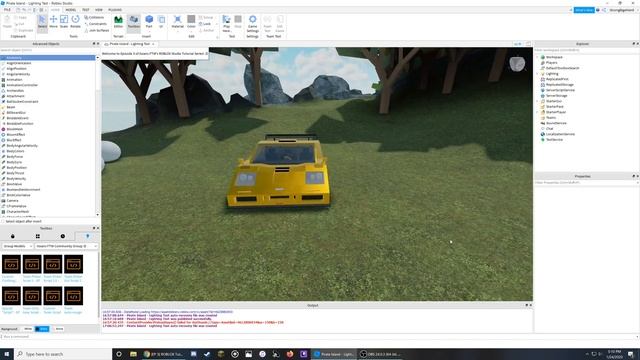Screen dimensions: 640x360
Task: Choose the Move tool
Action: [53, 22]
